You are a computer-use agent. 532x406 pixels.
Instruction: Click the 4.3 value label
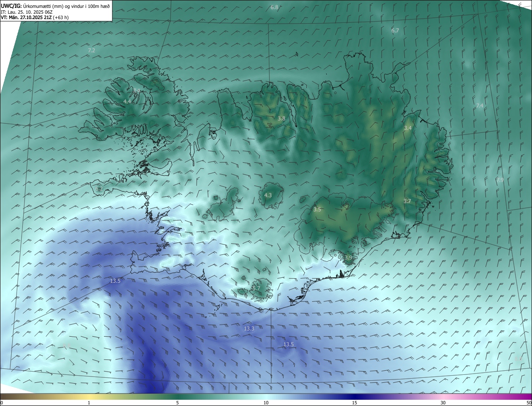[268, 195]
